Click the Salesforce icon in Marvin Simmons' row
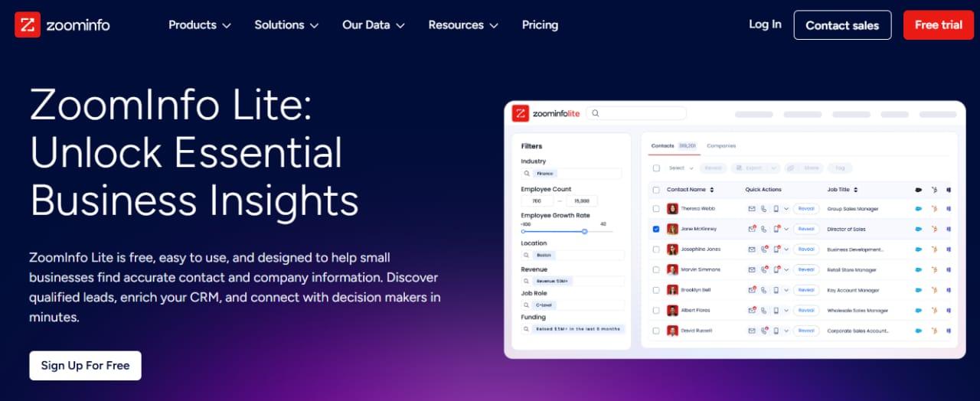The image size is (980, 401). point(919,269)
